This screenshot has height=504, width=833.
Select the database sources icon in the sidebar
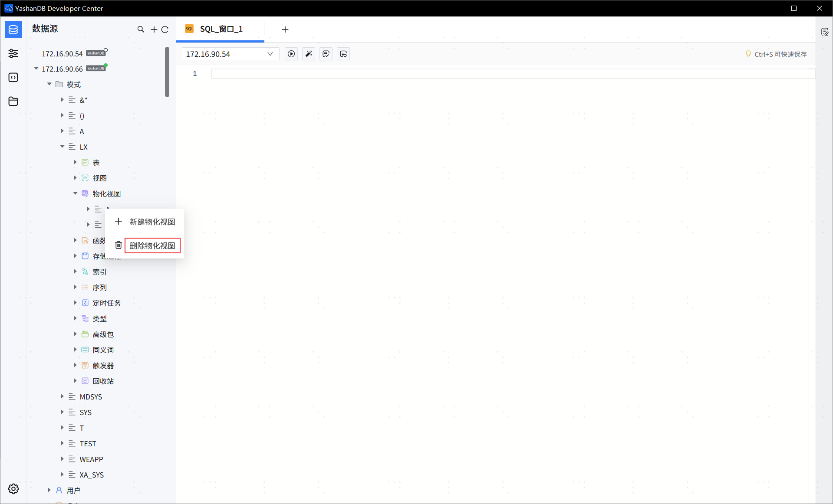(13, 29)
